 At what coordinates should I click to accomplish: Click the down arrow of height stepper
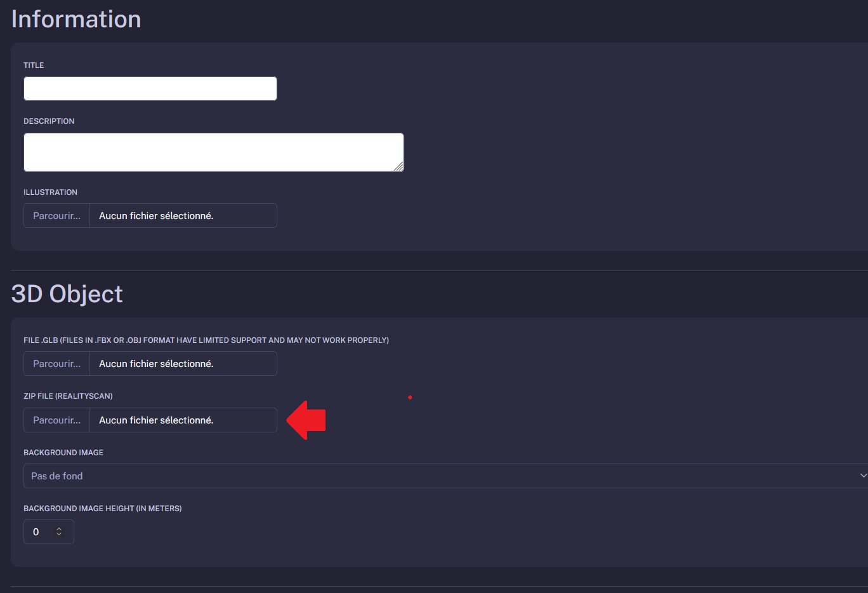[x=59, y=535]
